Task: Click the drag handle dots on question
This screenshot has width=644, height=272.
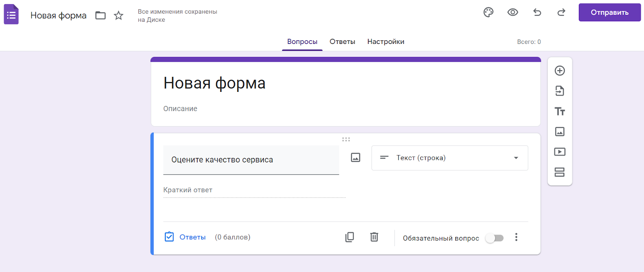Action: [346, 139]
